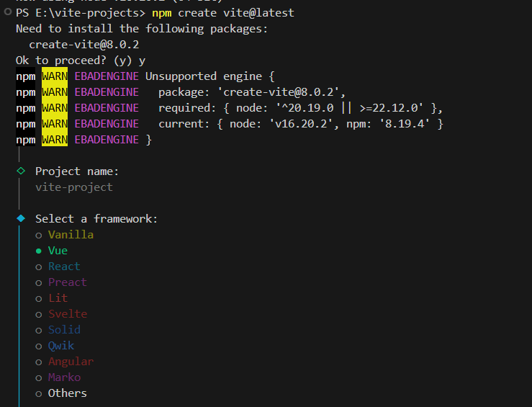Select the Others framework option
Image resolution: width=532 pixels, height=407 pixels.
(x=61, y=393)
